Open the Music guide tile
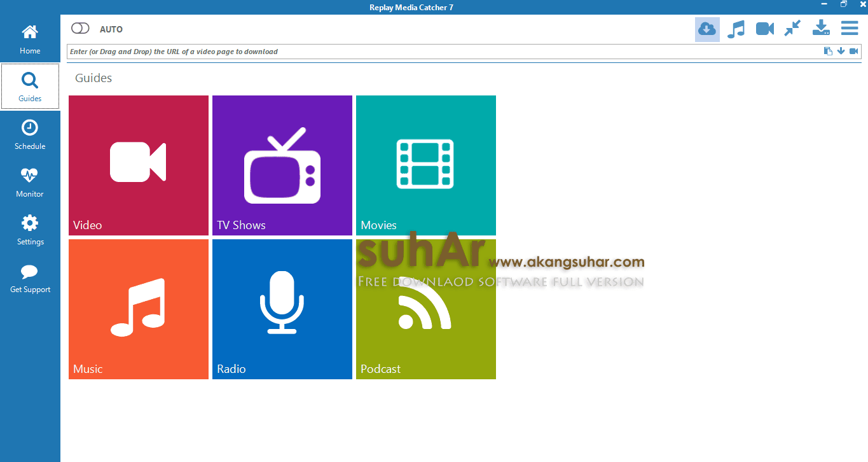Viewport: 868px width, 462px height. coord(139,309)
